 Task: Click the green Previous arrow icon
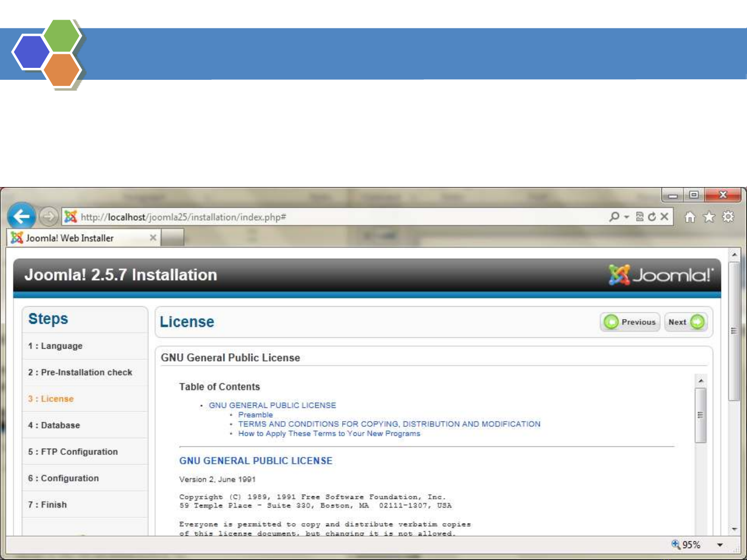pyautogui.click(x=612, y=322)
